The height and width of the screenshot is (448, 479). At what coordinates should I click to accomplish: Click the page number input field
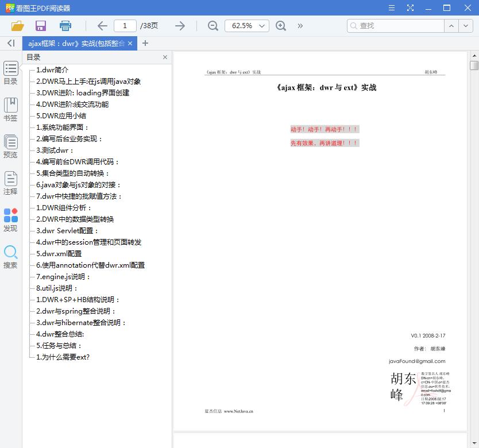pyautogui.click(x=125, y=26)
